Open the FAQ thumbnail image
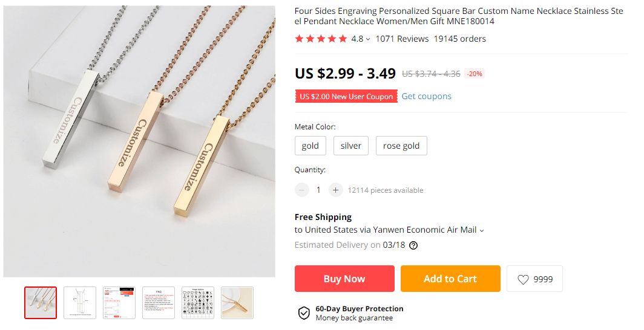 coord(159,303)
